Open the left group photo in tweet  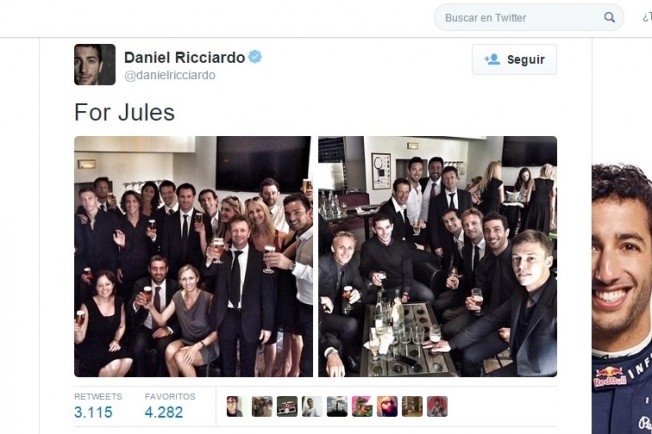(x=193, y=256)
